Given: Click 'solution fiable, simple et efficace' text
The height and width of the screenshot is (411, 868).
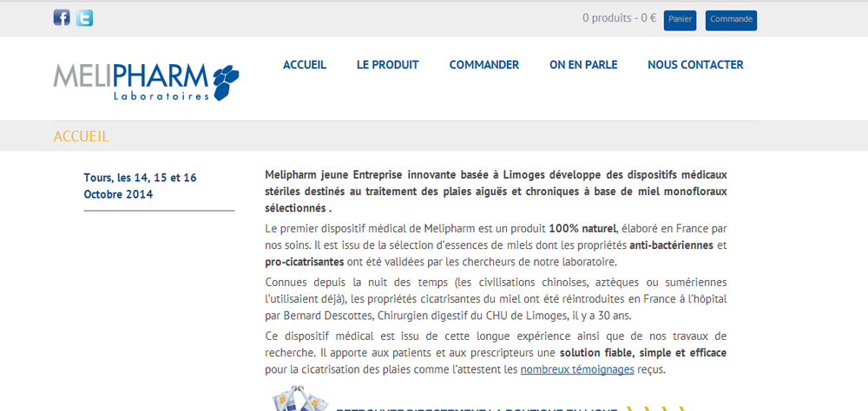Looking at the screenshot, I should pos(643,353).
